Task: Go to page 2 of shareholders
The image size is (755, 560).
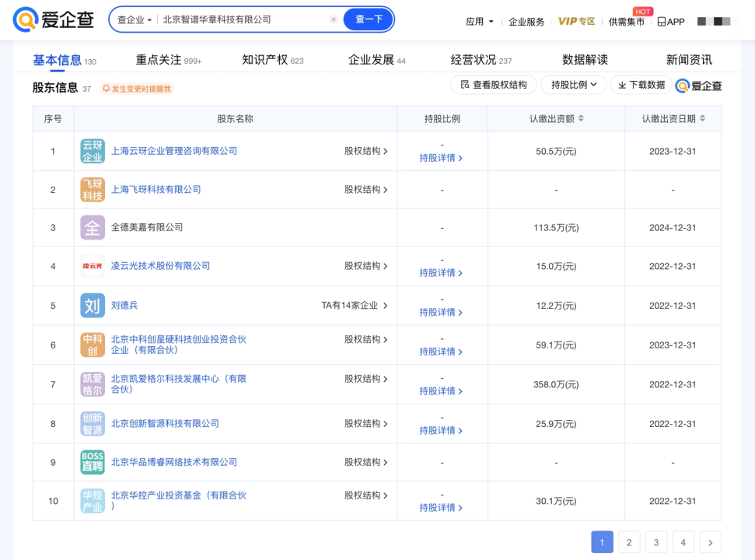Action: pos(629,542)
